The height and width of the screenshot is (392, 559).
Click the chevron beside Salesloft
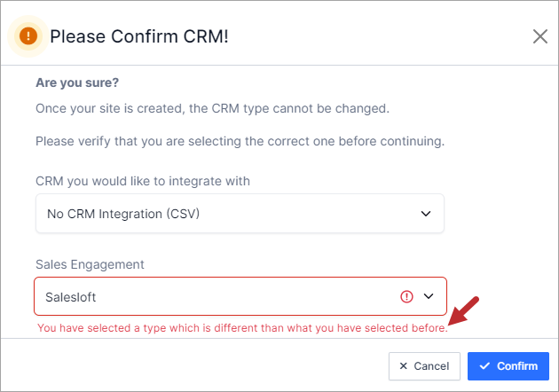[429, 296]
